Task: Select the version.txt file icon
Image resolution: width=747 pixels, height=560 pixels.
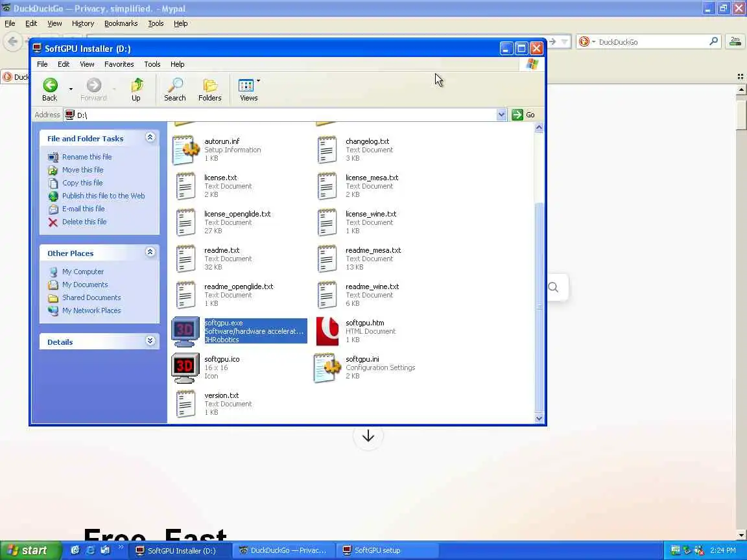Action: pos(186,403)
